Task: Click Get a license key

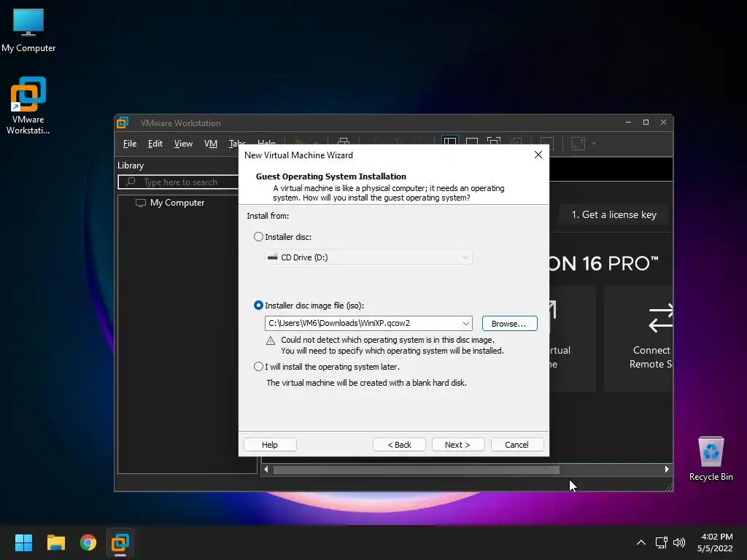Action: (x=614, y=215)
